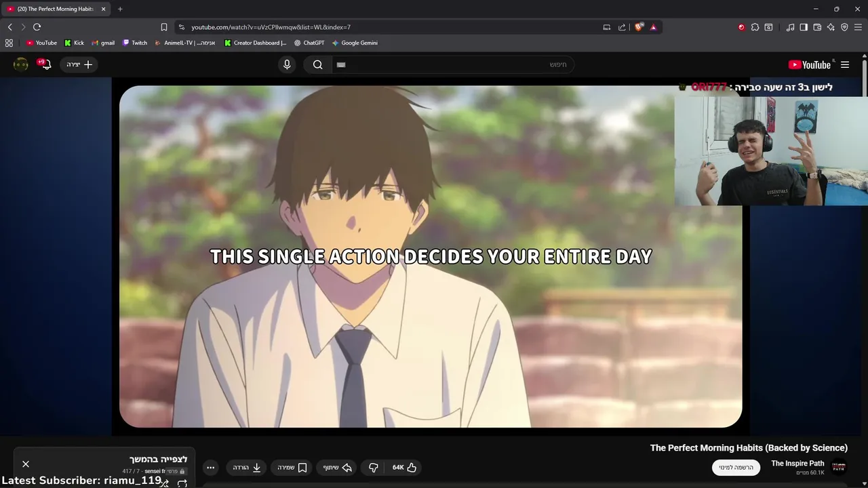Open the apps grid in bookmarks bar
The image size is (868, 488).
pyautogui.click(x=9, y=43)
